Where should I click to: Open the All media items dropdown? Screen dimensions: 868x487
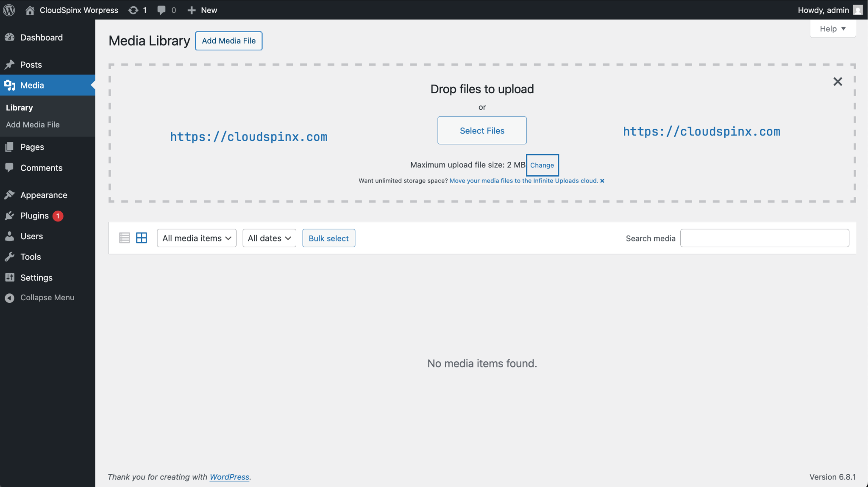click(196, 238)
